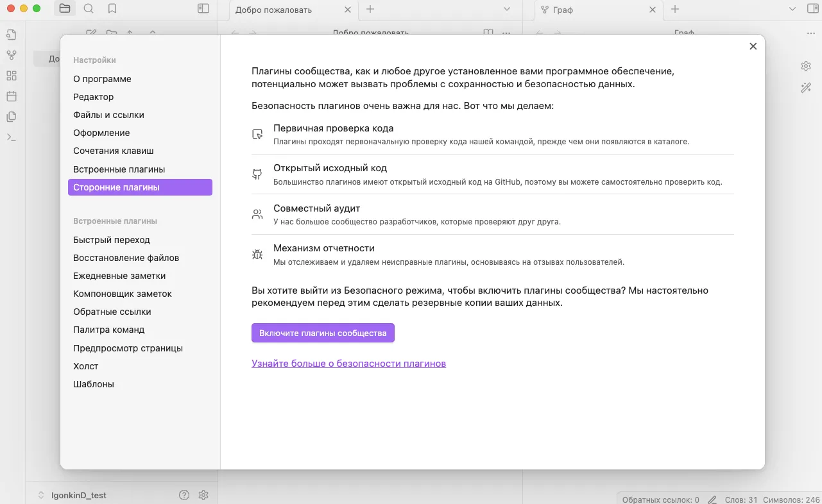Image resolution: width=822 pixels, height=504 pixels.
Task: Open today's daily note calendar icon
Action: click(x=12, y=96)
